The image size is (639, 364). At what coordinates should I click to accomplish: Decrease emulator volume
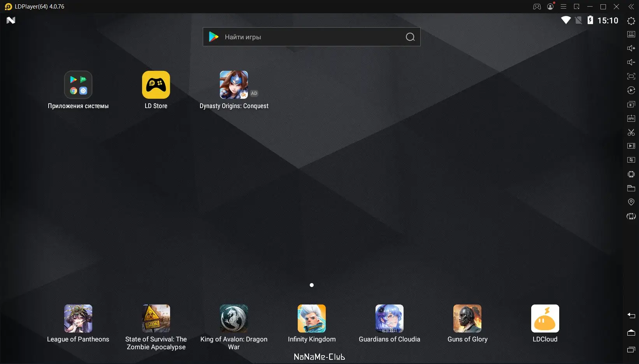tap(631, 62)
